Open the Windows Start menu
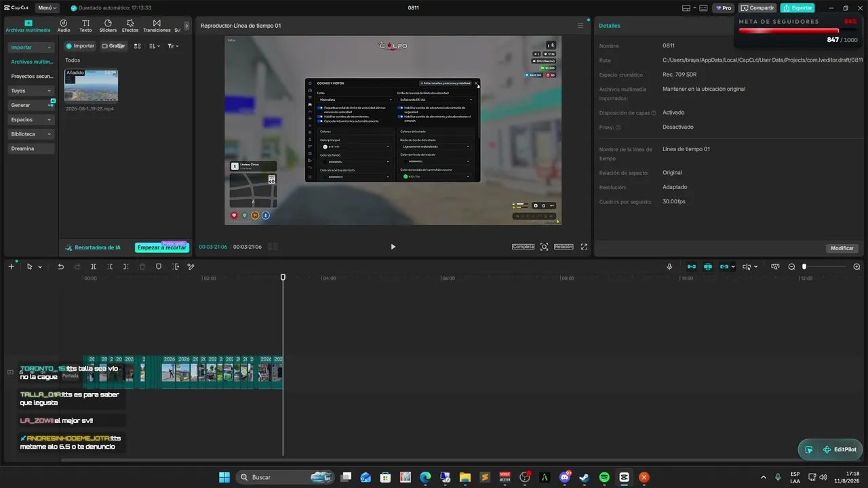Screen dimensions: 868x488 [224, 477]
